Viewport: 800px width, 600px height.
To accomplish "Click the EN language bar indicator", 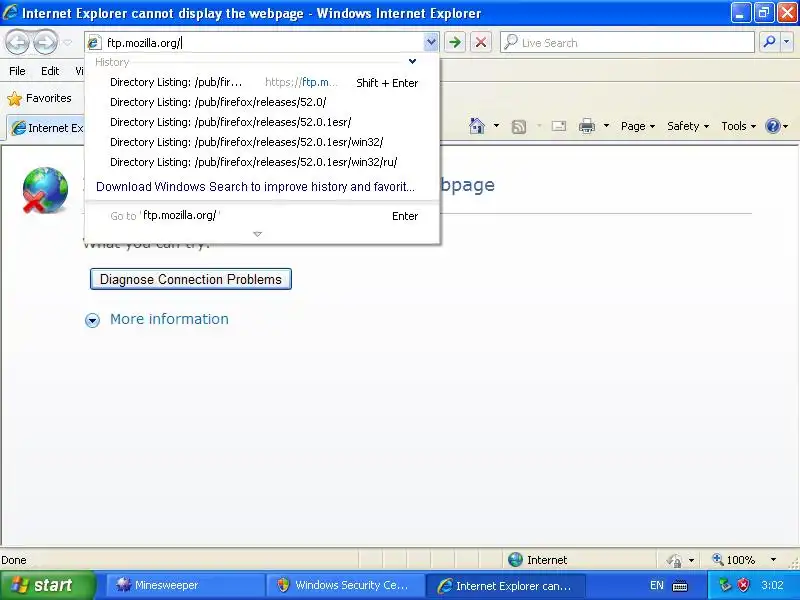I will pos(657,585).
